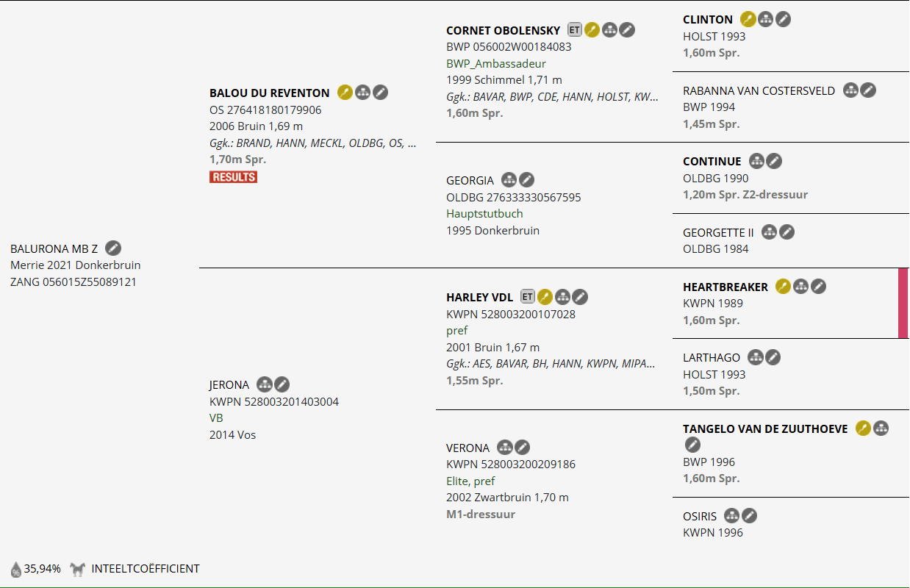Click the gold stallion icon next to CORNET OBOLENSKY
The image size is (910, 588).
point(592,30)
